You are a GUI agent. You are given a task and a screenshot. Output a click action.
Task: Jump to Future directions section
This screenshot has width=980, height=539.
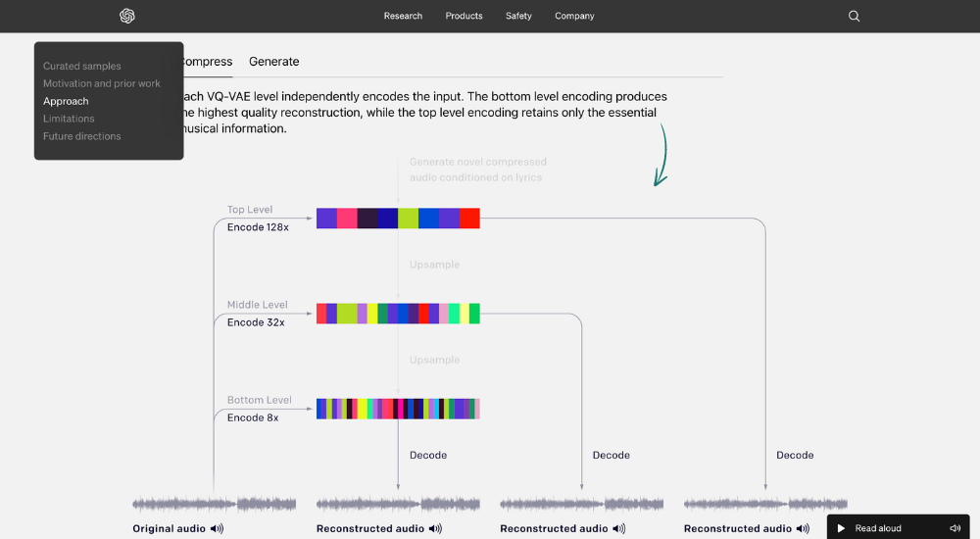tap(82, 135)
